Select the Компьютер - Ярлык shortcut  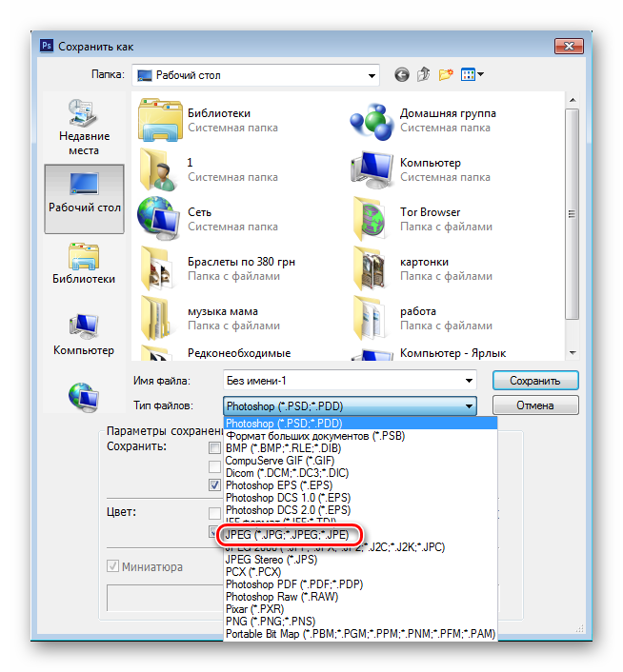point(428,353)
